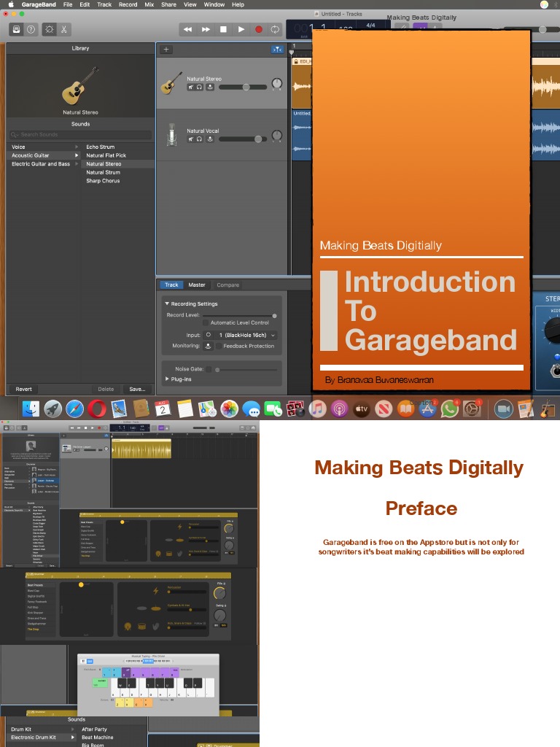Click the Save... button in Library
Screen dimensions: 560x747
[x=137, y=390]
